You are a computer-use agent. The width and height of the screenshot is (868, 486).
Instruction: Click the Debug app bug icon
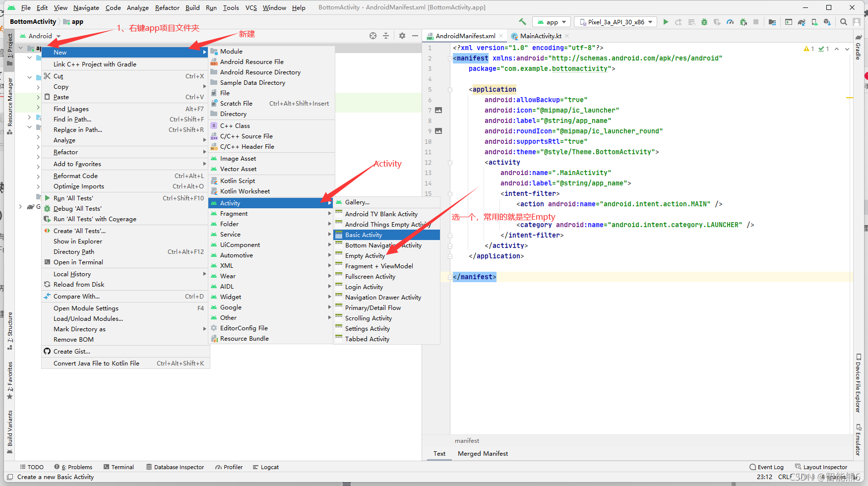(x=704, y=22)
